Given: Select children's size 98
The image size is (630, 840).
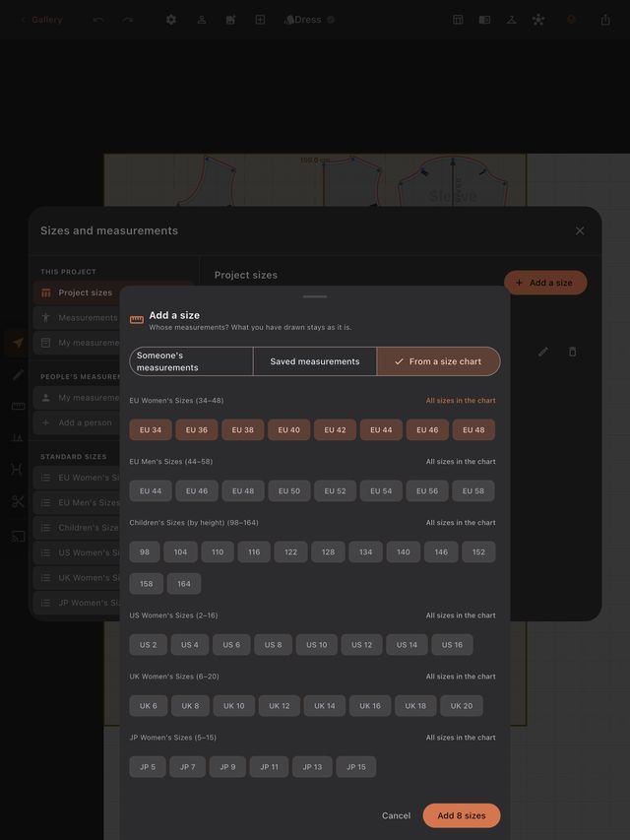Looking at the screenshot, I should point(145,551).
